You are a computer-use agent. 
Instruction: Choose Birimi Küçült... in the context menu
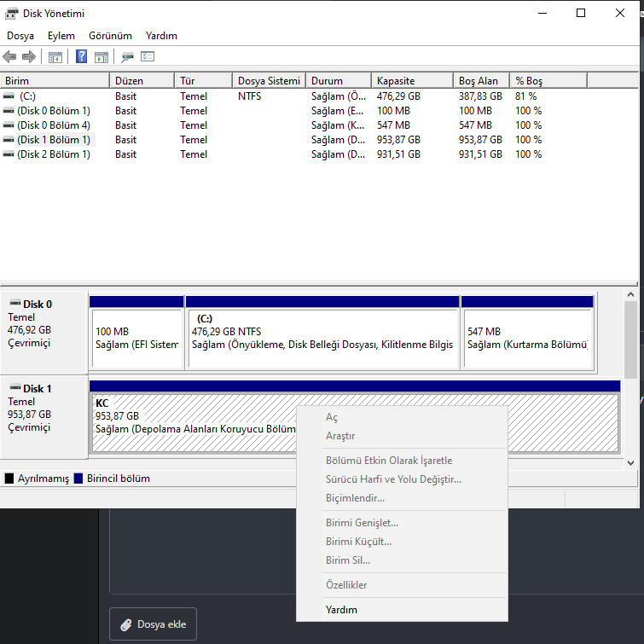pos(402,542)
